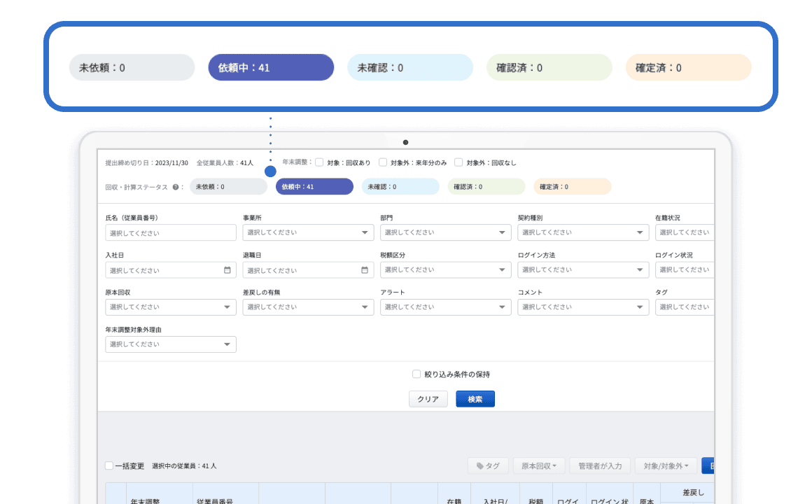Screen dimensions: 812x504
Task: Open the calendar icon in 入社日 field
Action: coord(227,270)
